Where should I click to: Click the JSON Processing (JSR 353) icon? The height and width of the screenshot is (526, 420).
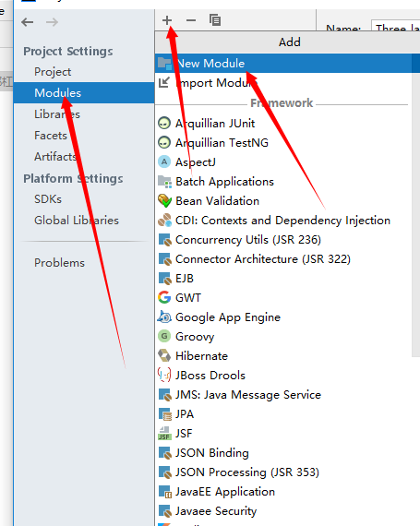click(164, 472)
